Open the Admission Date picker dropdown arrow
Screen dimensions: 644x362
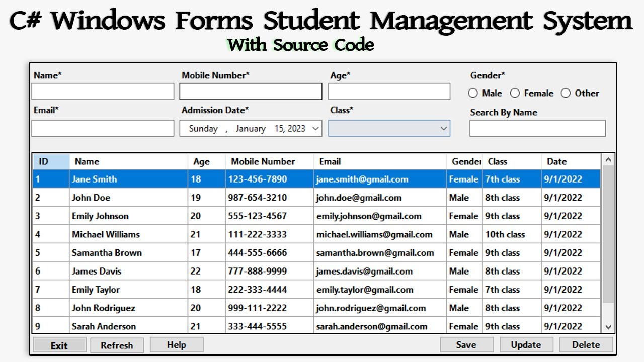[315, 128]
